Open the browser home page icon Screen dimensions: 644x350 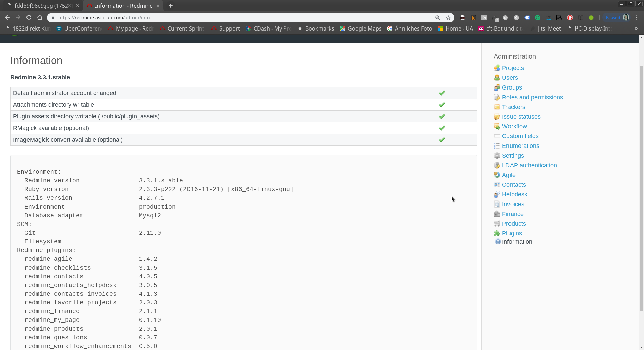click(40, 17)
